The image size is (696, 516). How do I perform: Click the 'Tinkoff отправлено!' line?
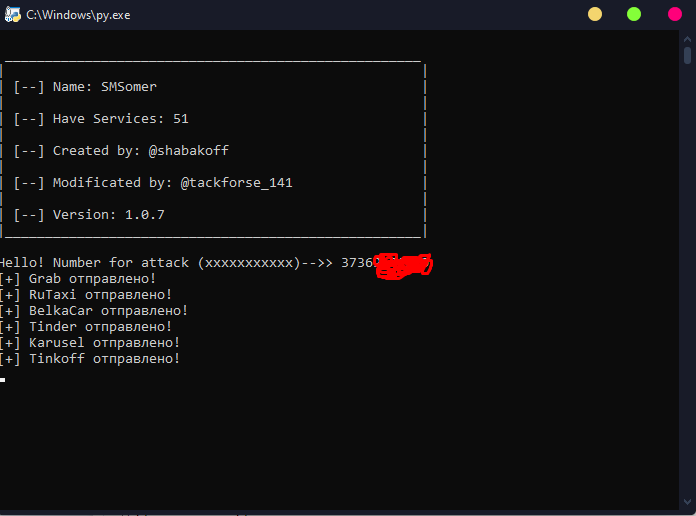(x=89, y=359)
